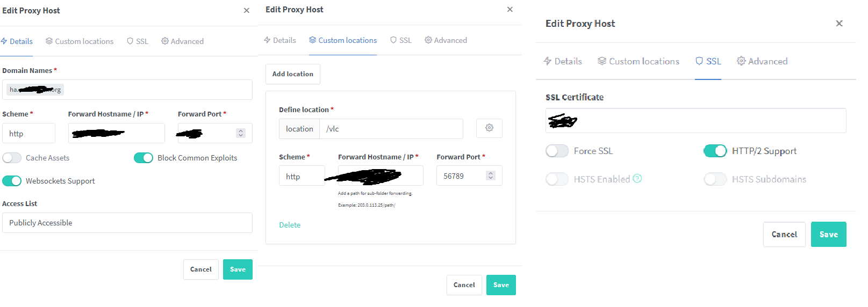This screenshot has height=307, width=868.
Task: Turn off HTTP/2 Support toggle
Action: 715,151
